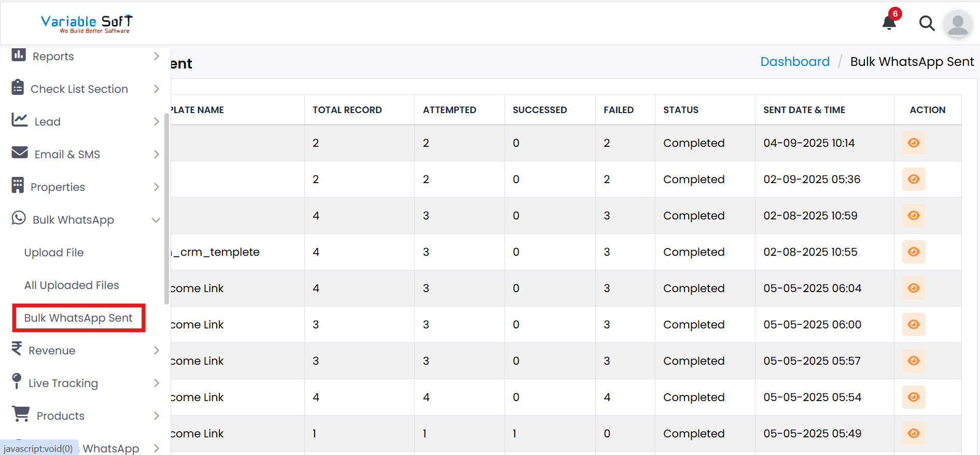Click the sidebar vertical scrollbar
980x455 pixels.
coord(167,208)
